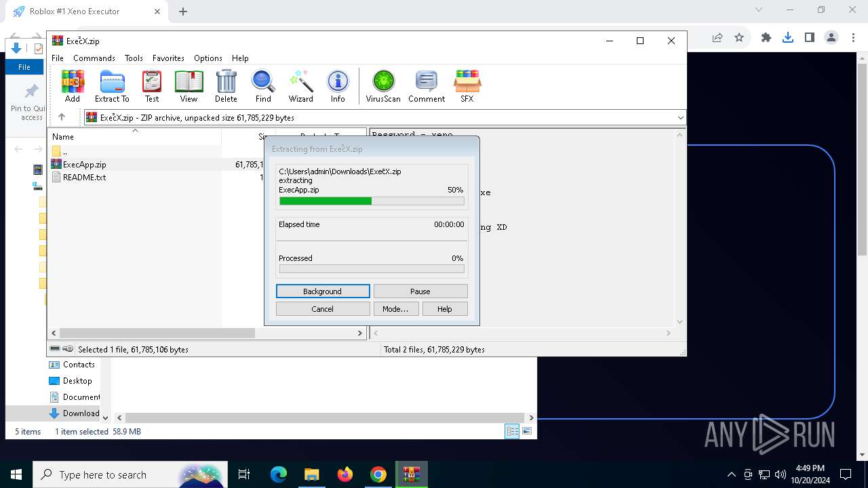Click the ExecApp.zip extraction progress bar
This screenshot has height=488, width=868.
[x=372, y=201]
